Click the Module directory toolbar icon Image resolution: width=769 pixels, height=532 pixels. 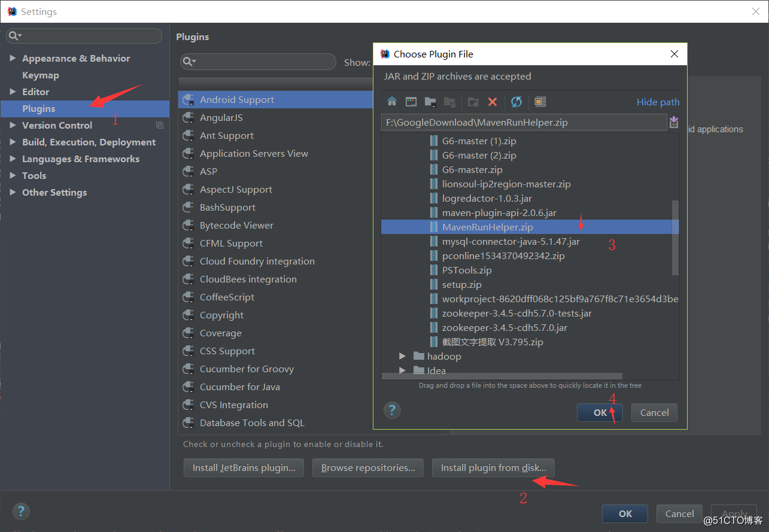449,102
